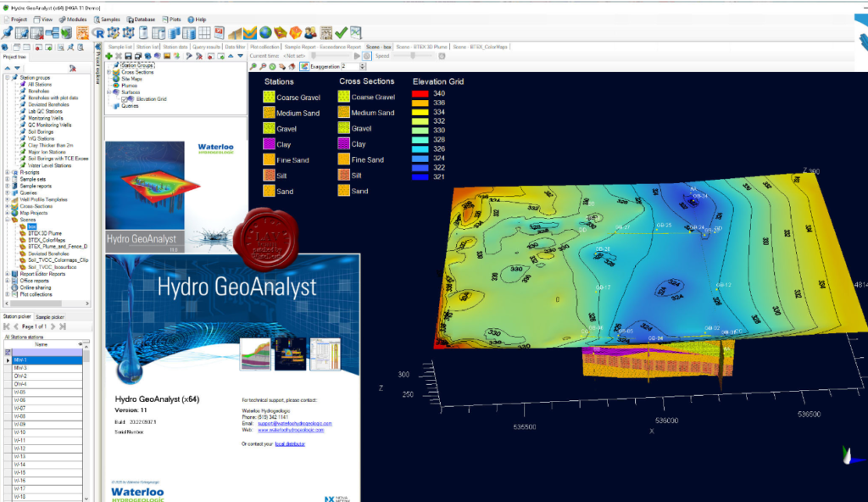Image resolution: width=868 pixels, height=502 pixels.
Task: Click the play button next to Current time
Action: pyautogui.click(x=357, y=56)
